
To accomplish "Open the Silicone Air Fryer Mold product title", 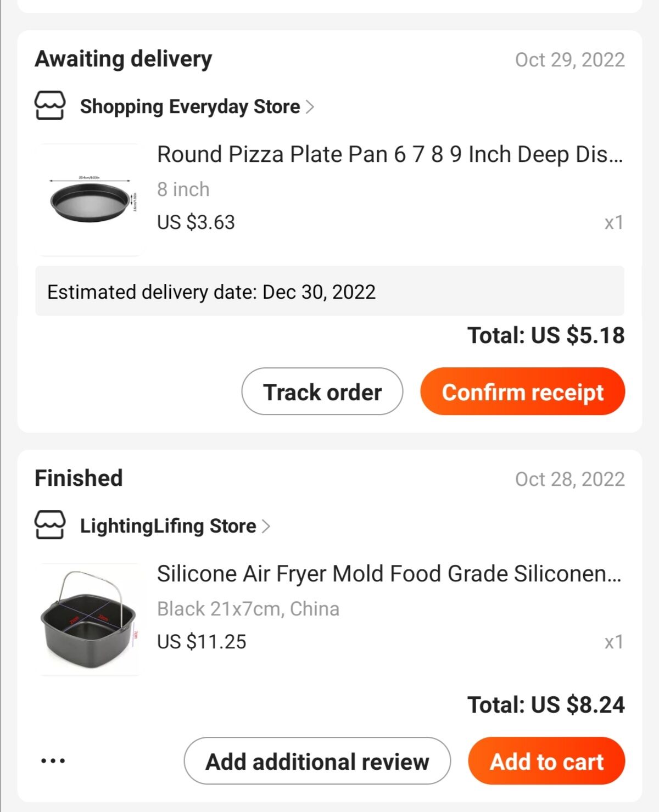I will click(389, 574).
